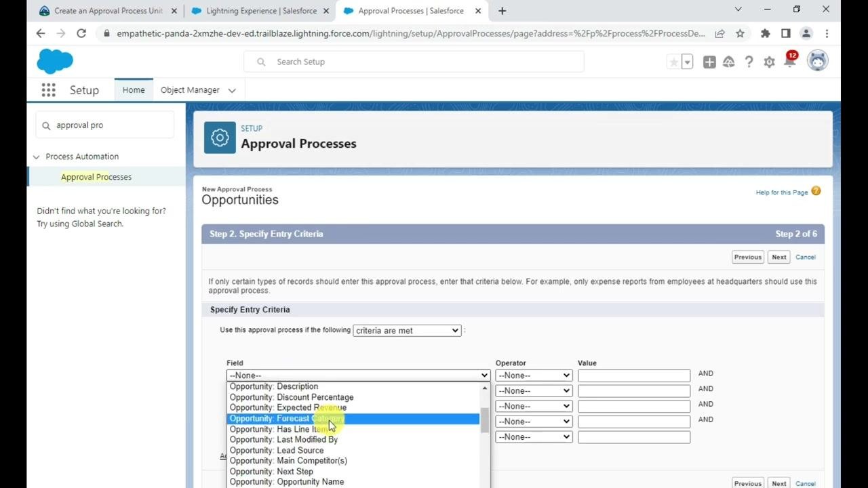Open the Home tab in Setup
Screen dimensions: 868x488
point(134,90)
